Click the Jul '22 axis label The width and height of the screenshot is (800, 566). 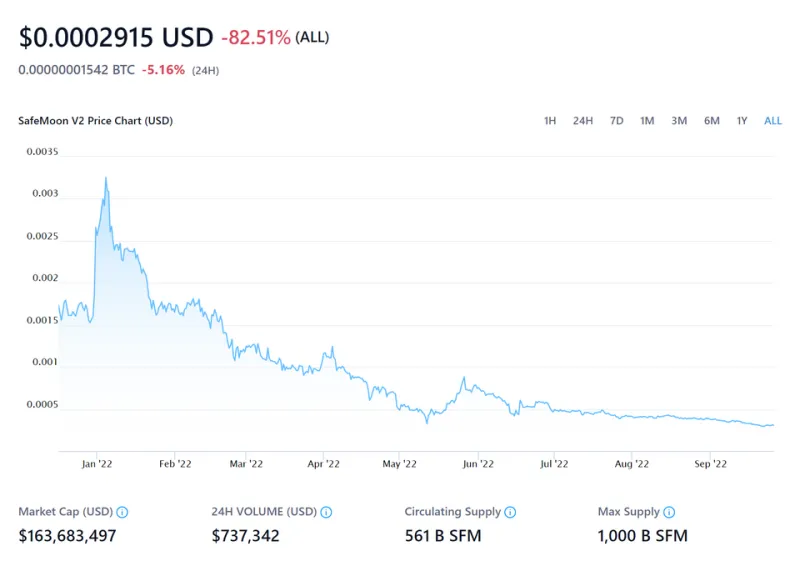click(x=554, y=464)
